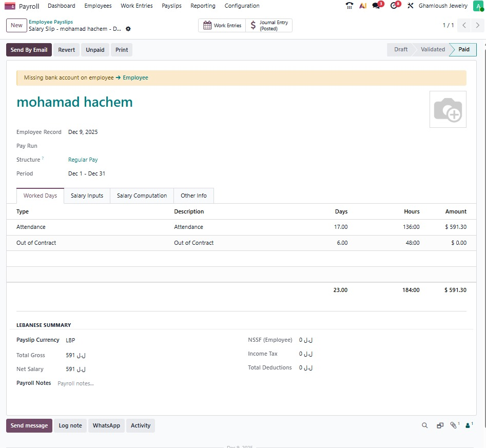Open the Configuration menu
486x448 pixels.
[x=242, y=6]
